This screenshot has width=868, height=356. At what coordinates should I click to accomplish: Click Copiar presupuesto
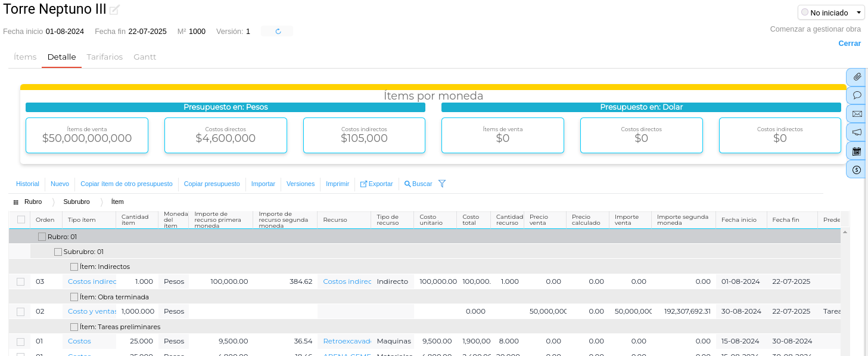pos(211,184)
